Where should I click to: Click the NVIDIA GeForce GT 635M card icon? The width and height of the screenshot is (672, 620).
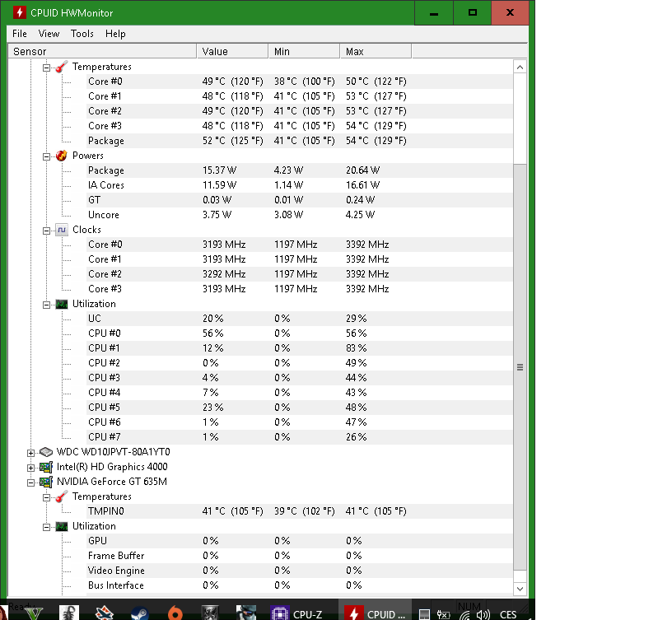tap(46, 482)
